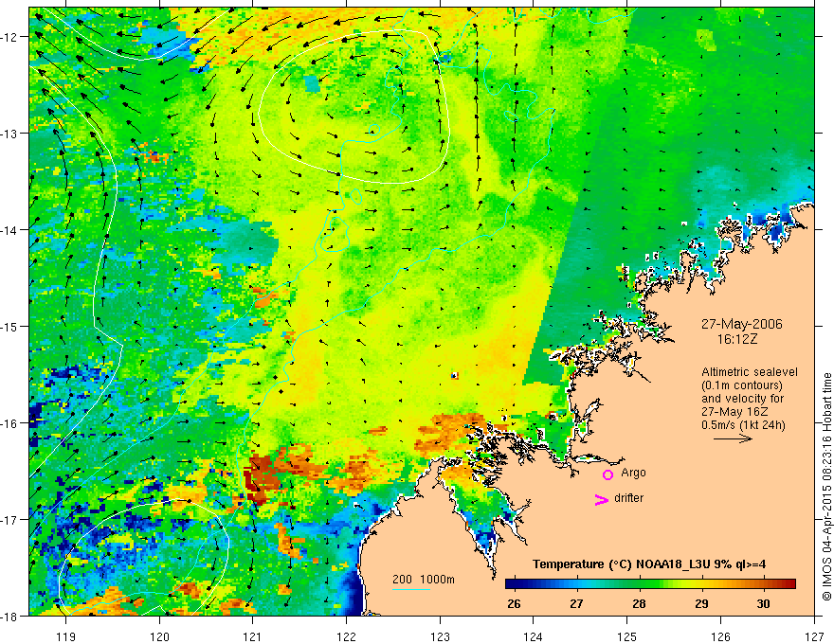834x644 pixels.
Task: Click the 'drifter' legend label
Action: (x=628, y=498)
